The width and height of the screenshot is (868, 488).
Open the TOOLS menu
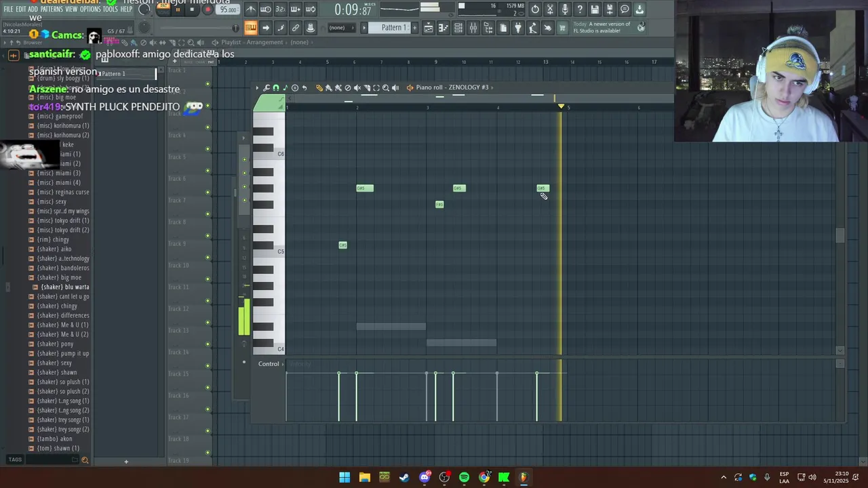[x=110, y=9]
